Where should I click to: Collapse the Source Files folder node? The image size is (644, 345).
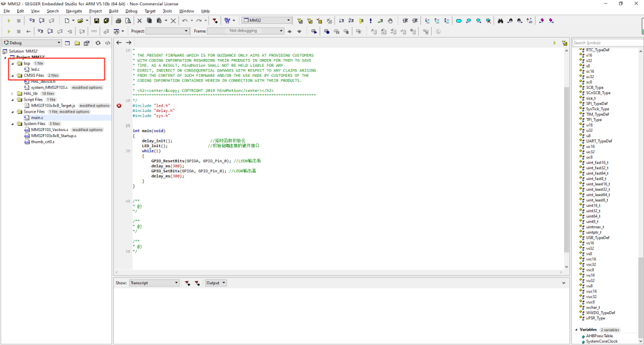[13, 111]
